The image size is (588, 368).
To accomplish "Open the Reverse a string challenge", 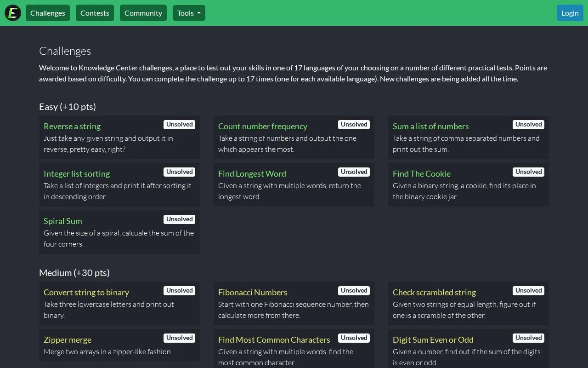I will point(72,126).
